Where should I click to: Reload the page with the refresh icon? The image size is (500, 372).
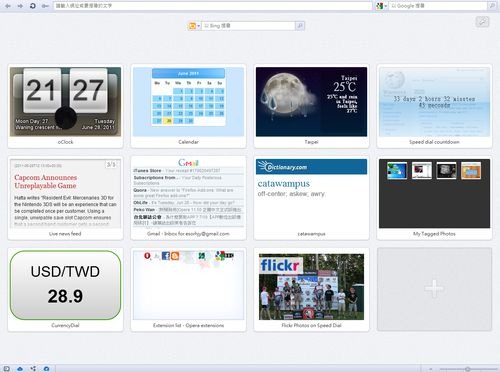[x=33, y=6]
